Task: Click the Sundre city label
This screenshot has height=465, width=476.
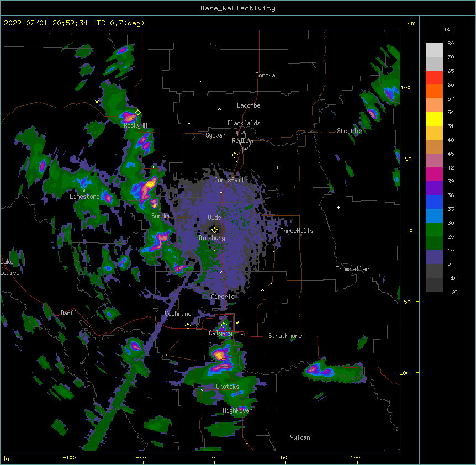Action: [x=161, y=216]
